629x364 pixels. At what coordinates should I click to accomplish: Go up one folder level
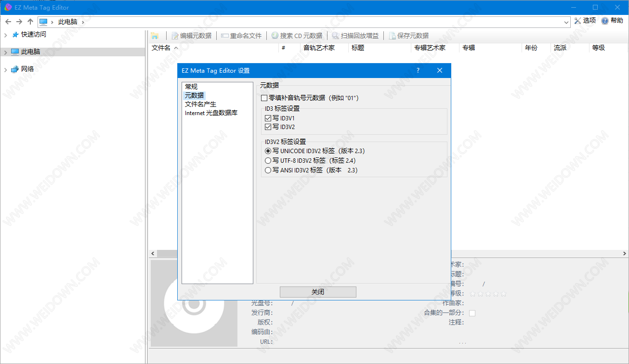[x=30, y=22]
